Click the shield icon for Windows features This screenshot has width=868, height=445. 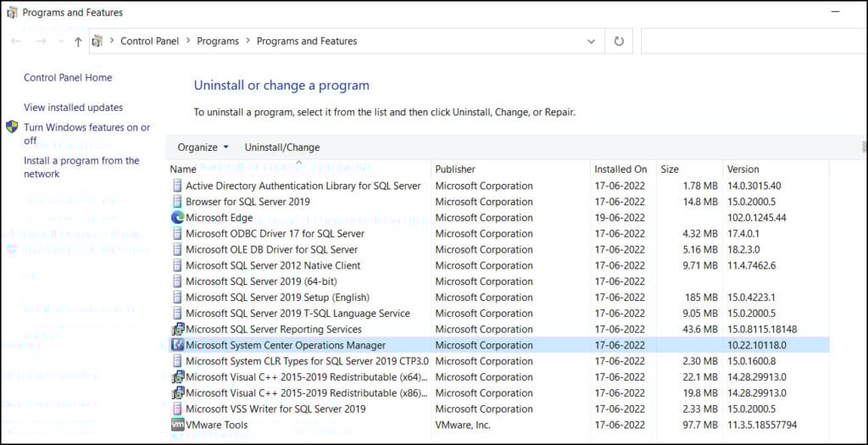tap(12, 127)
